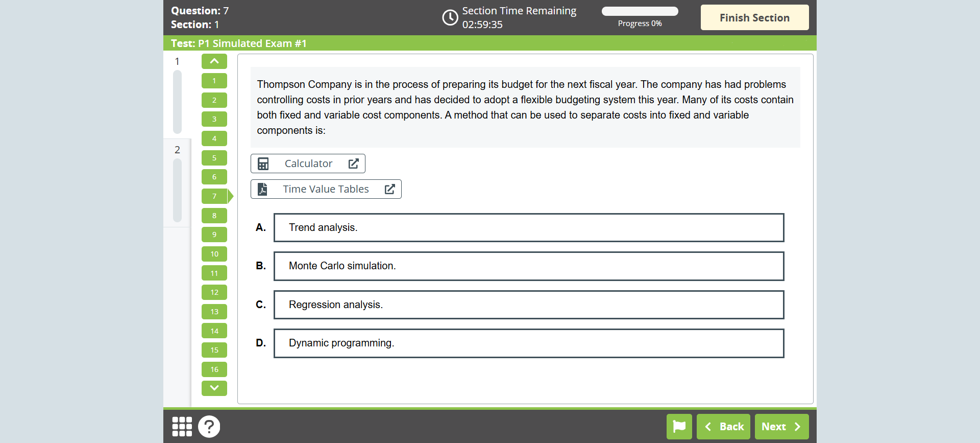The width and height of the screenshot is (980, 443).
Task: Open the question grid overview icon
Action: pos(182,427)
